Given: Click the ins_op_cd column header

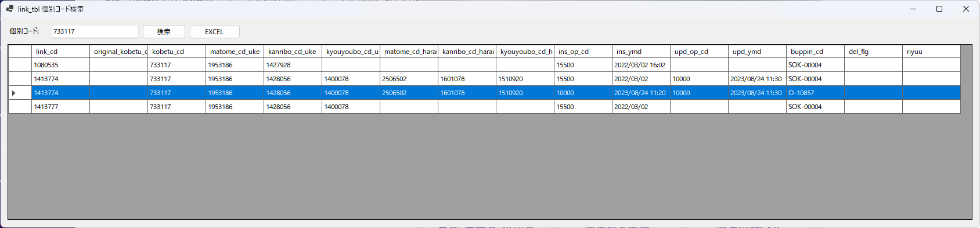Looking at the screenshot, I should pos(583,52).
